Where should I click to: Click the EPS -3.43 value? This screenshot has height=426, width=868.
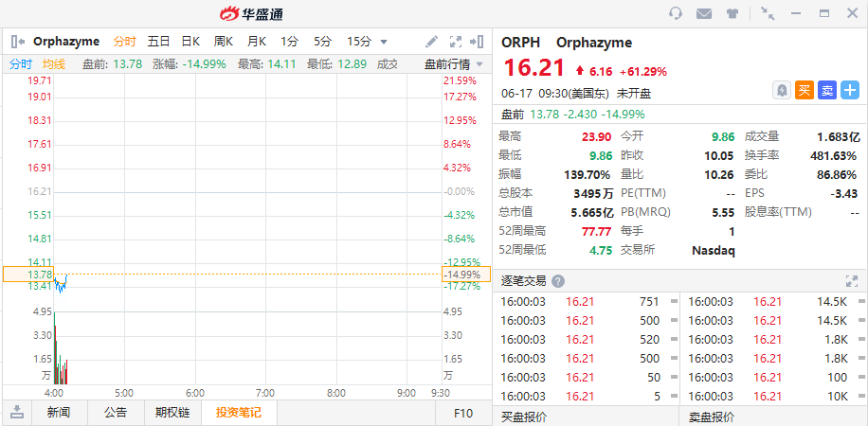click(x=843, y=194)
